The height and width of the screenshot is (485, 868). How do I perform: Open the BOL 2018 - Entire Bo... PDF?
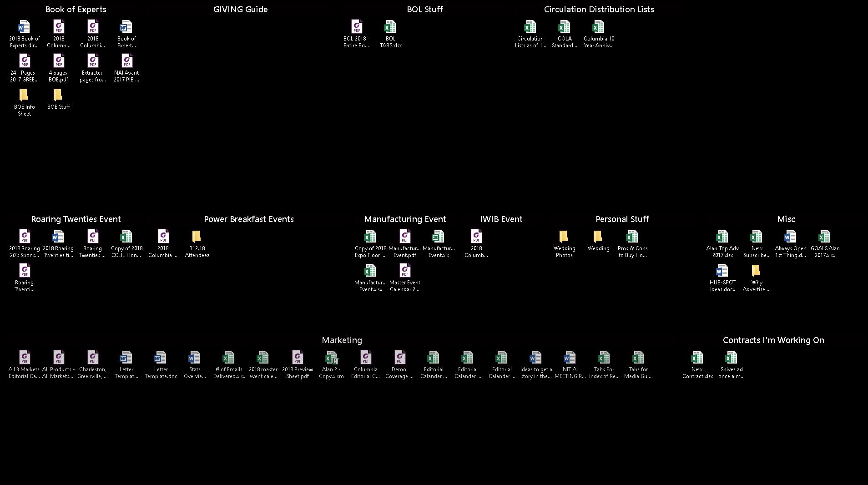356,34
